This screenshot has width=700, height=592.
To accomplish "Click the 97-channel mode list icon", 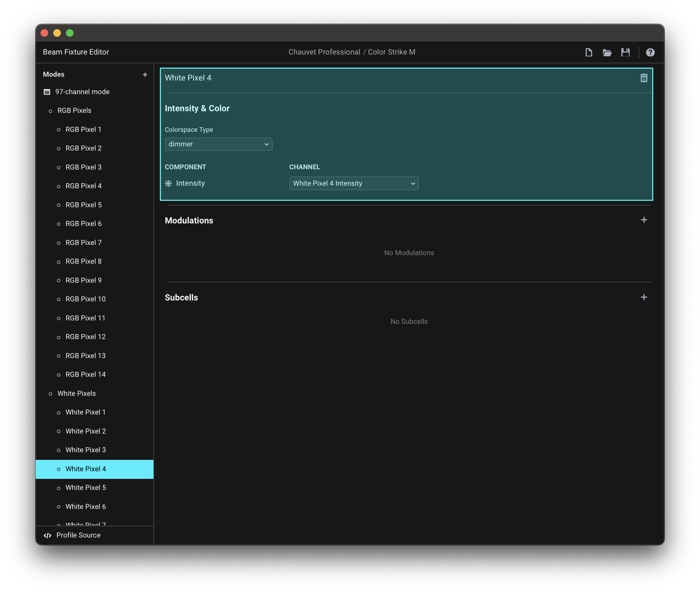I will pyautogui.click(x=47, y=92).
